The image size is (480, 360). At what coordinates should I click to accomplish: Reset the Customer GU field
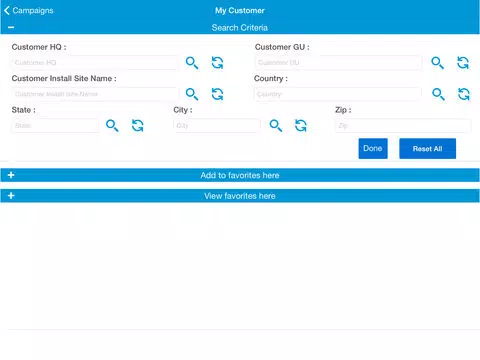coord(463,63)
